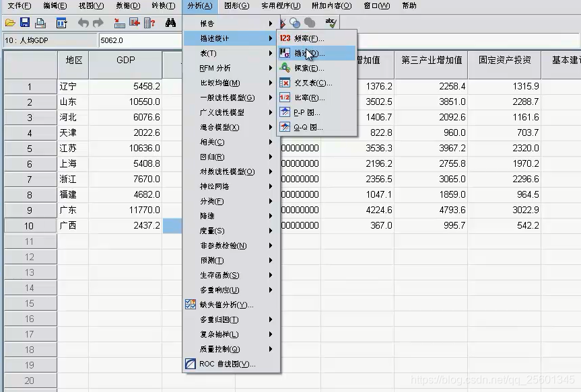The width and height of the screenshot is (581, 392).
Task: Click the binoculars Find icon
Action: tap(170, 23)
